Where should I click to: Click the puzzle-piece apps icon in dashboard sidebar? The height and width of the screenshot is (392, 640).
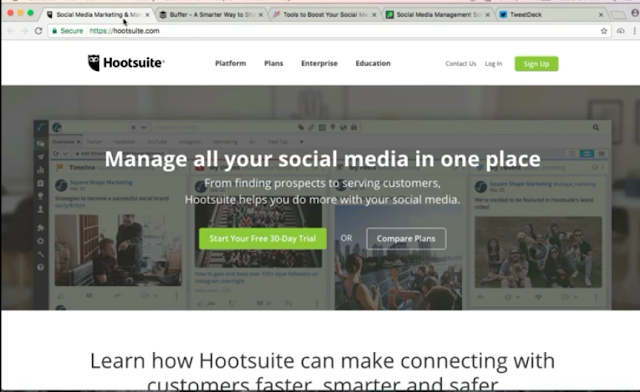(41, 227)
